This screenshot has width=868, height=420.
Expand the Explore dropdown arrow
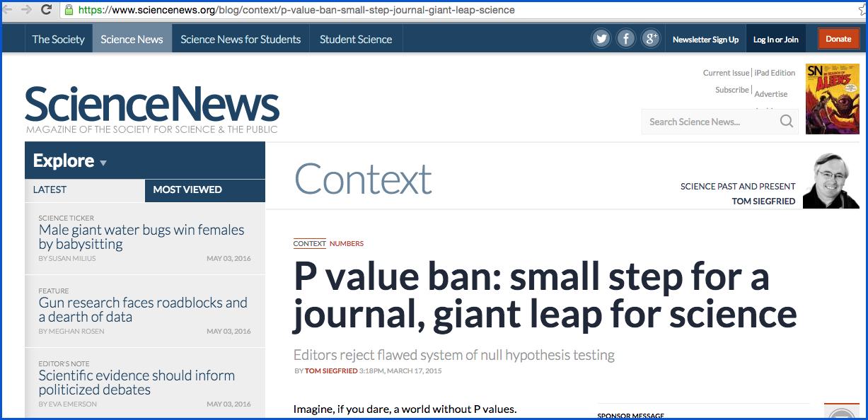(103, 163)
